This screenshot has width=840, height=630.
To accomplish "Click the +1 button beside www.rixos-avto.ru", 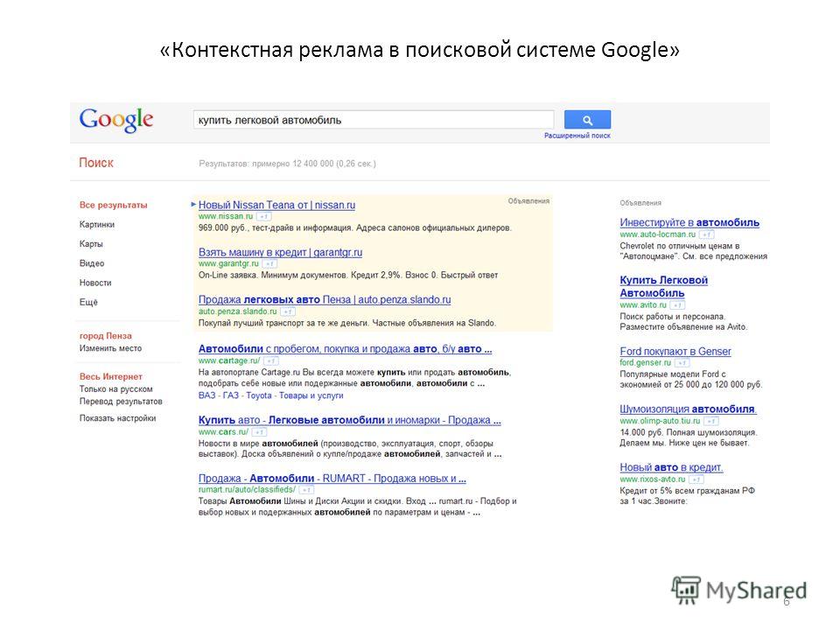I will [x=696, y=479].
